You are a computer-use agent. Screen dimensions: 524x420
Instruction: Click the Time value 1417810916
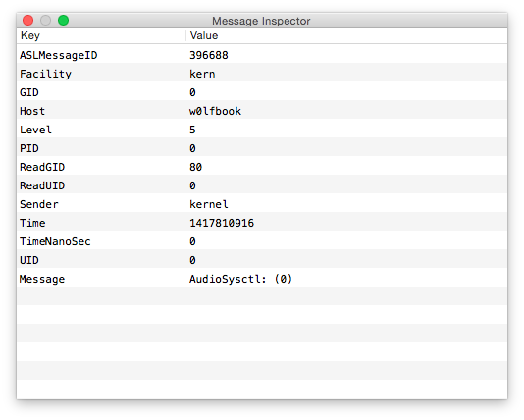(x=222, y=223)
